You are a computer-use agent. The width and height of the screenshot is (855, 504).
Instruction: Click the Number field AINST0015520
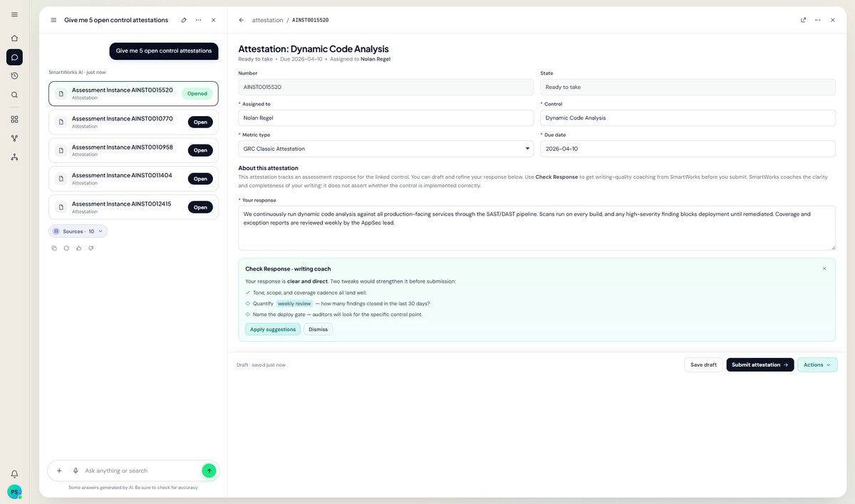(x=385, y=87)
